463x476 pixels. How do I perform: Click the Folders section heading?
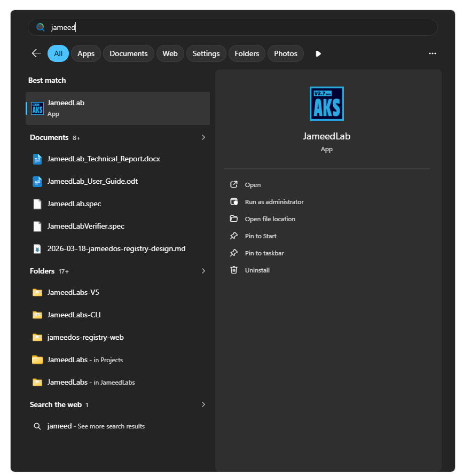42,271
